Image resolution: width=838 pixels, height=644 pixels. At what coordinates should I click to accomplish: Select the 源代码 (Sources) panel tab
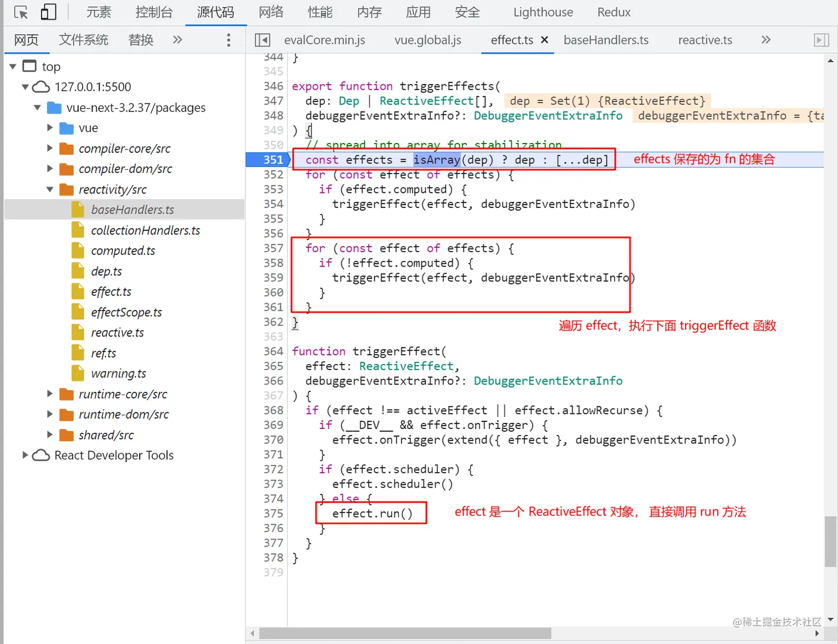click(216, 12)
